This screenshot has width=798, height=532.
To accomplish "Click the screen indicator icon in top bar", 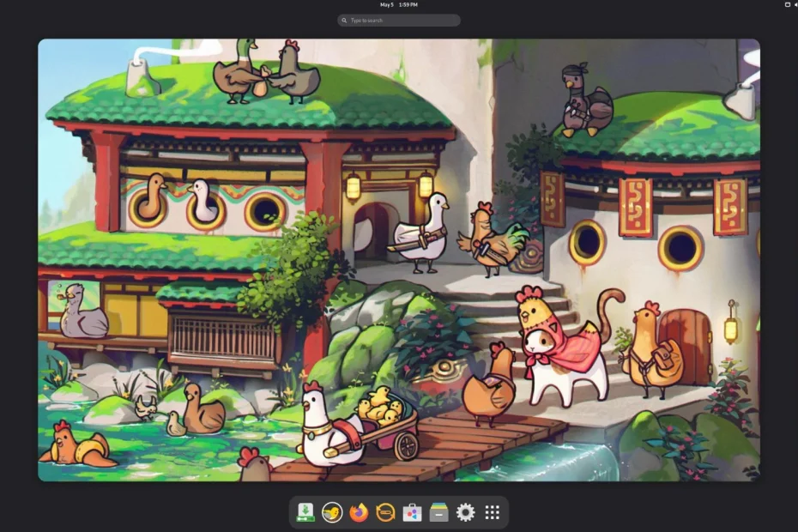I will point(788,4).
